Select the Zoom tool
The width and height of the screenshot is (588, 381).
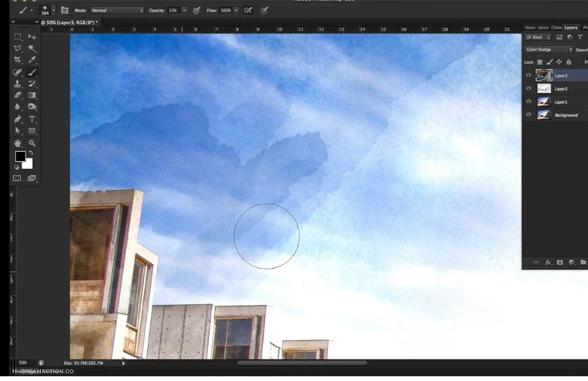(x=32, y=143)
